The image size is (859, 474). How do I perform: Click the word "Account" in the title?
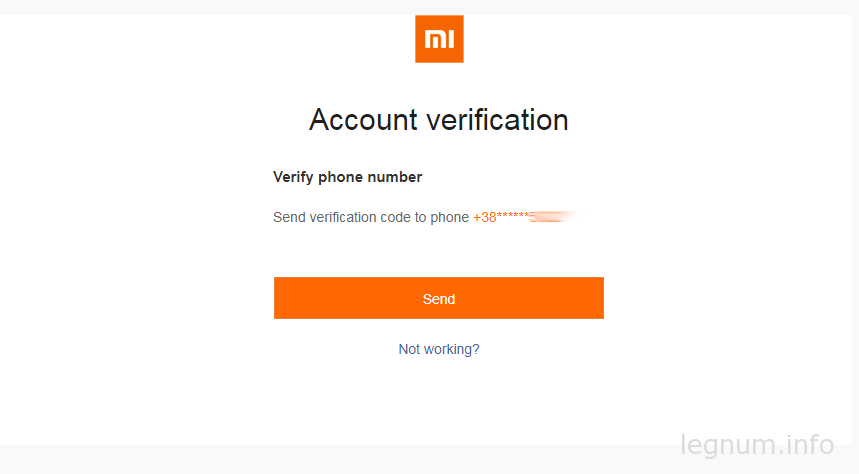(x=363, y=120)
